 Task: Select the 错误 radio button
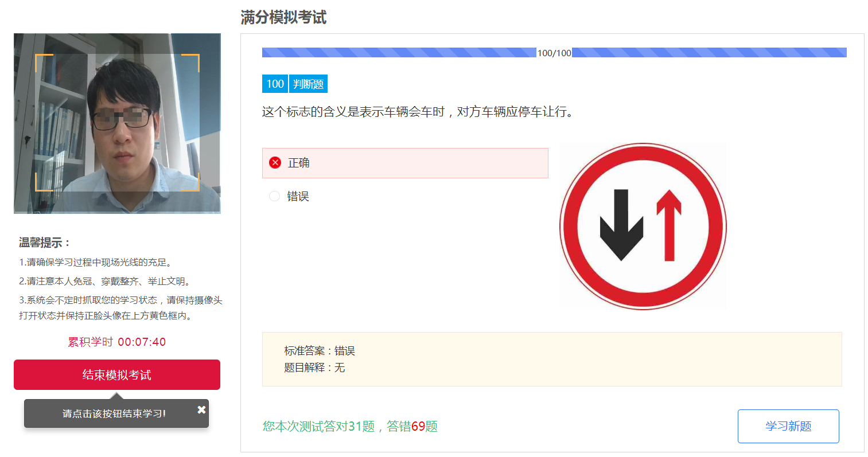[x=275, y=197]
